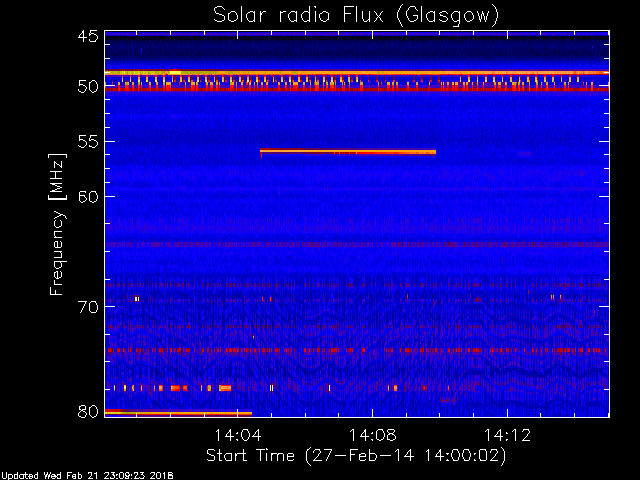Image resolution: width=640 pixels, height=480 pixels.
Task: Click the Start Time axis label
Action: point(356,456)
